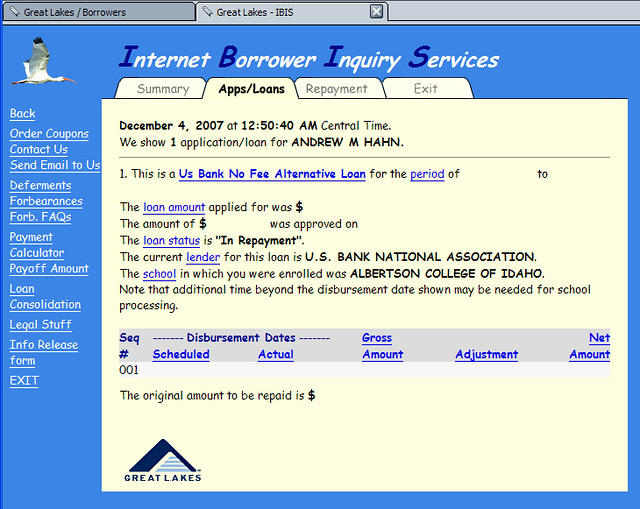Click the school link
The height and width of the screenshot is (509, 640).
[160, 273]
